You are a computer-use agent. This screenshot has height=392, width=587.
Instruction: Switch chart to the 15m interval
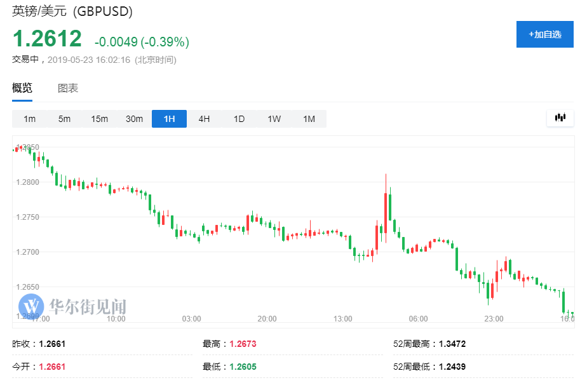pyautogui.click(x=99, y=119)
